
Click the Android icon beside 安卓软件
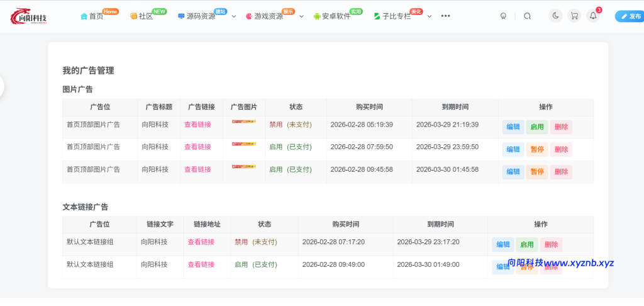[317, 16]
